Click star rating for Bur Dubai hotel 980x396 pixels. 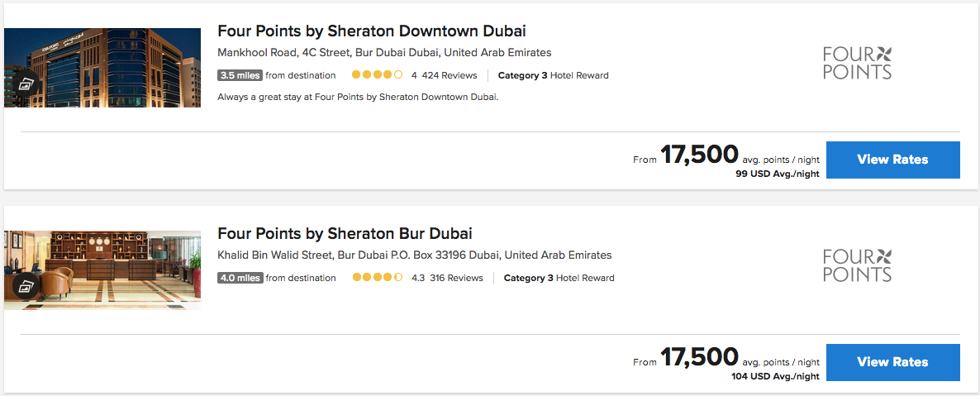pyautogui.click(x=378, y=278)
